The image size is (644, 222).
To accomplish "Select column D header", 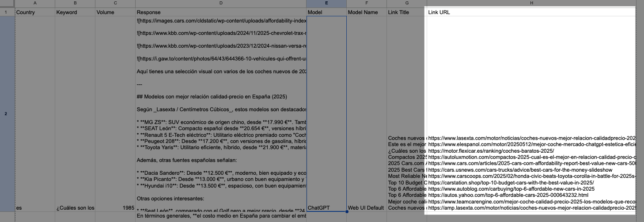I will 220,4.
